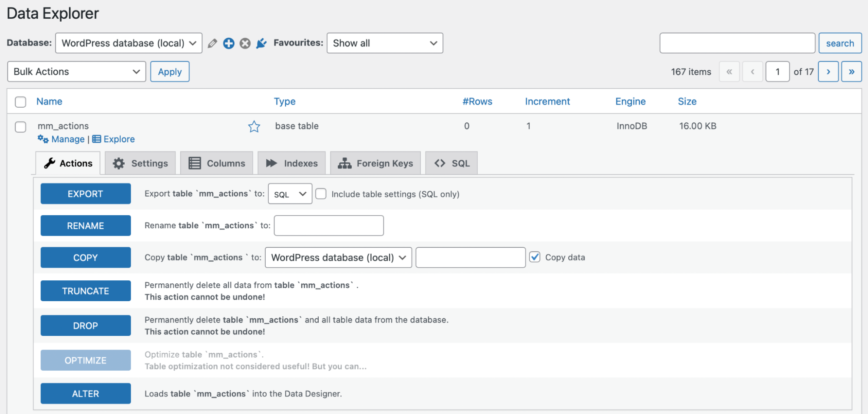Open the Bulk Actions dropdown
Image resolution: width=868 pixels, height=414 pixels.
pos(76,72)
